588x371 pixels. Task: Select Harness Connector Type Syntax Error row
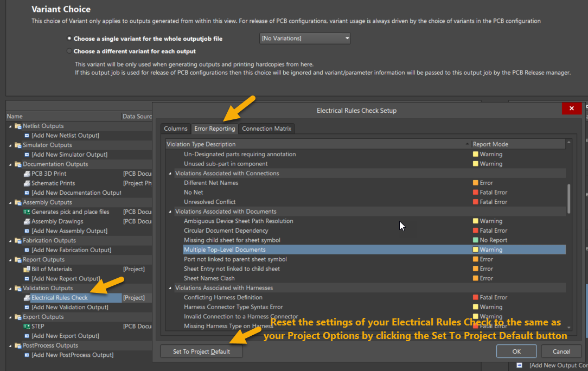tap(374, 307)
